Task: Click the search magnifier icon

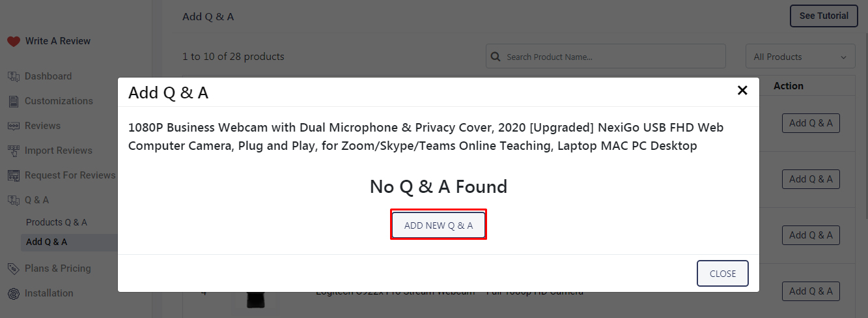Action: click(496, 57)
